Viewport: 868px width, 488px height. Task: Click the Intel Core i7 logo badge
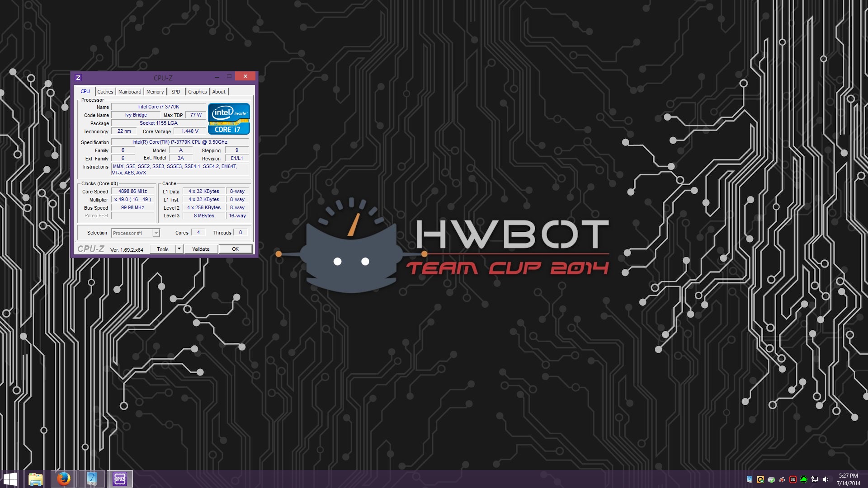(x=229, y=119)
